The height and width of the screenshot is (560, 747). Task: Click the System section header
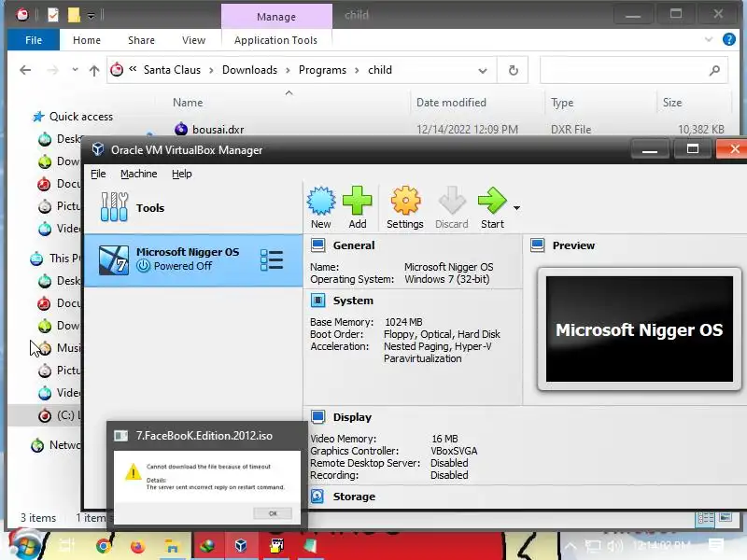point(353,301)
